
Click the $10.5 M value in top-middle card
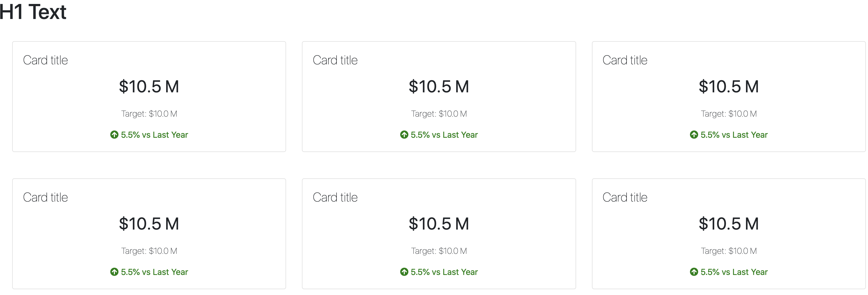[439, 87]
